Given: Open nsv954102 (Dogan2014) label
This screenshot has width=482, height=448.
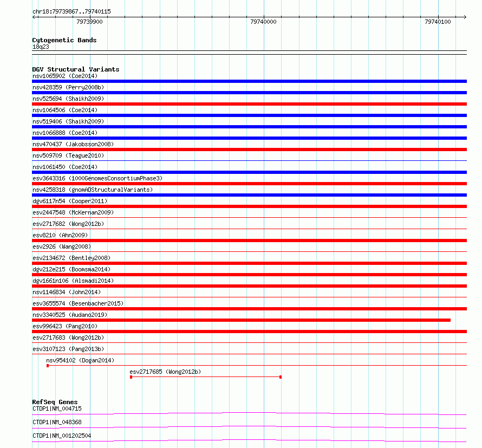Looking at the screenshot, I should tap(80, 360).
